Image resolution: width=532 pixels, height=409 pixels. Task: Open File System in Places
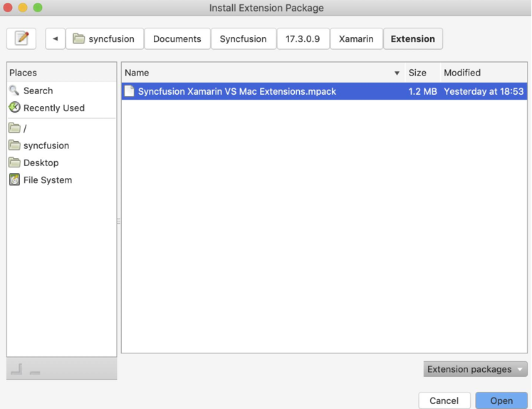coord(61,180)
